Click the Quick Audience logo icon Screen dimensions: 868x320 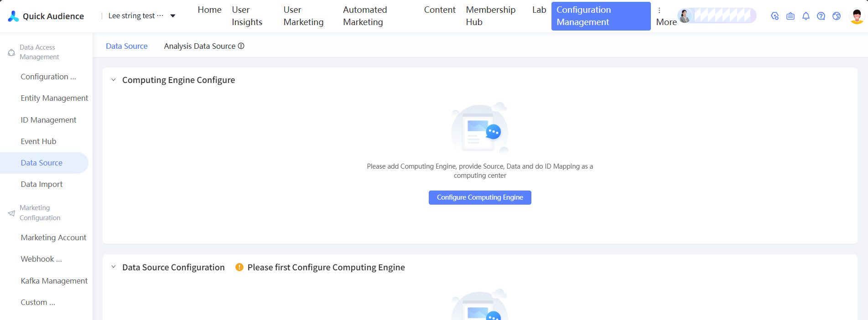click(14, 16)
